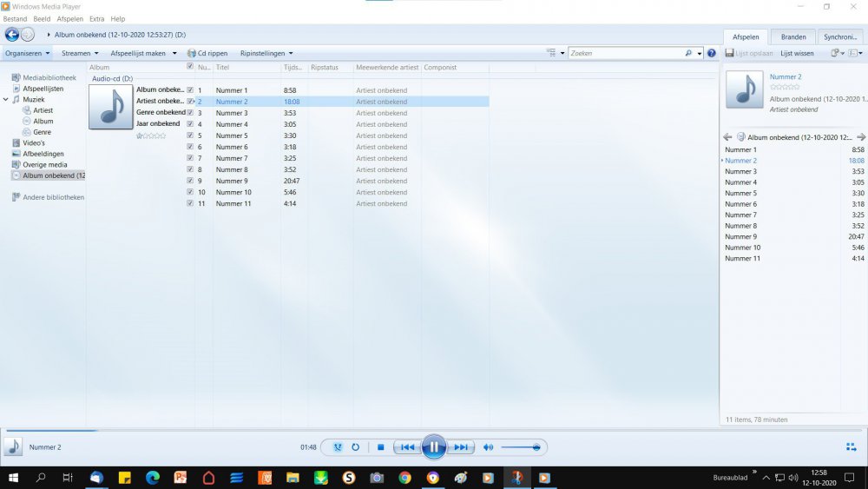
Task: Toggle the select-all checkbox in header
Action: coord(190,67)
